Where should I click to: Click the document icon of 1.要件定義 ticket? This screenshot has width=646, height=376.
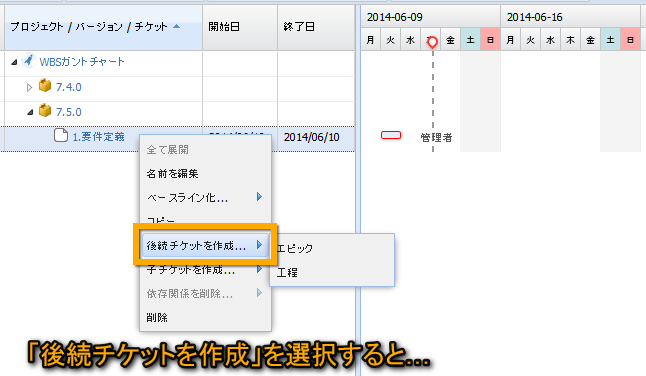click(x=61, y=135)
